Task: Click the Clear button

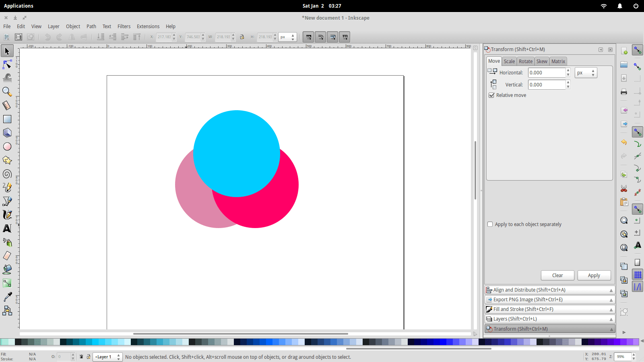Action: (x=557, y=275)
